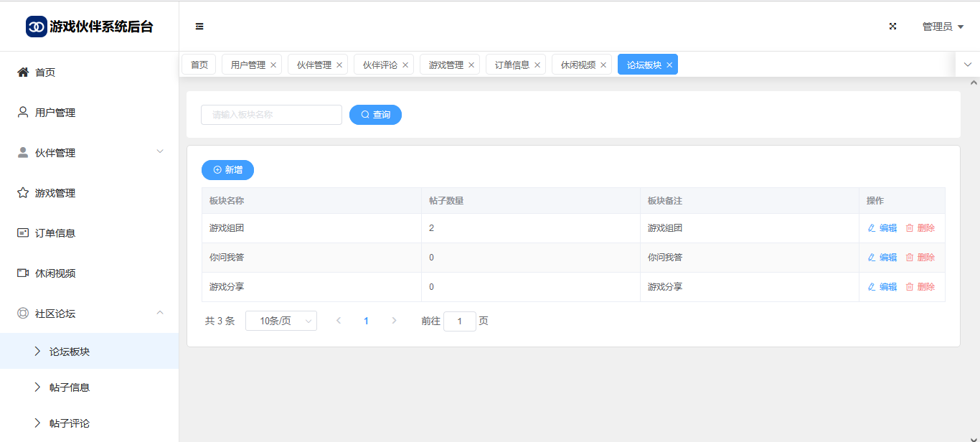The height and width of the screenshot is (442, 980).
Task: Click the video camera icon for 休闲视频
Action: click(23, 273)
